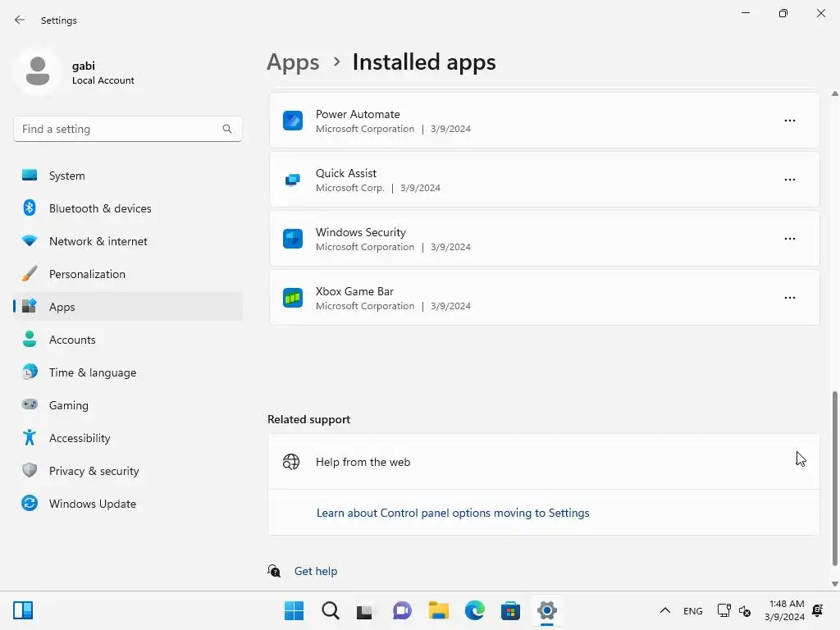Open options menu for Power Automate

(789, 121)
